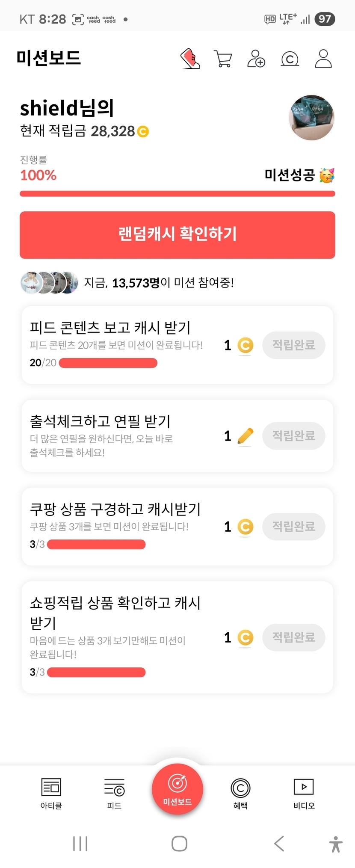This screenshot has height=868, width=355.
Task: Open the cash coin icon in header
Action: point(290,59)
